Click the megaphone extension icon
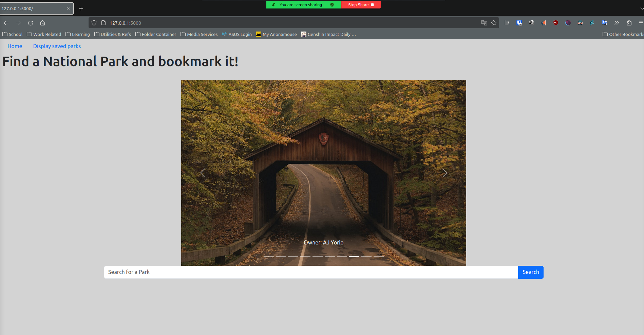 point(543,23)
